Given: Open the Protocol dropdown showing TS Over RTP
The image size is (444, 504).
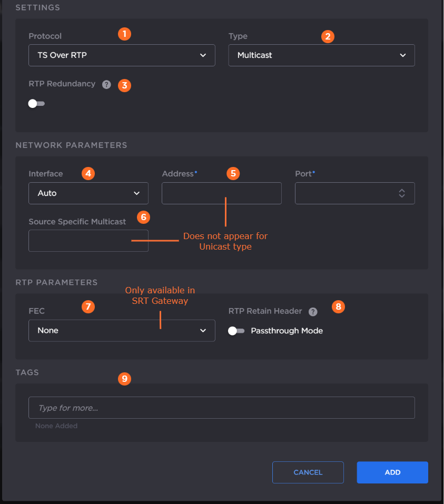Looking at the screenshot, I should (122, 55).
